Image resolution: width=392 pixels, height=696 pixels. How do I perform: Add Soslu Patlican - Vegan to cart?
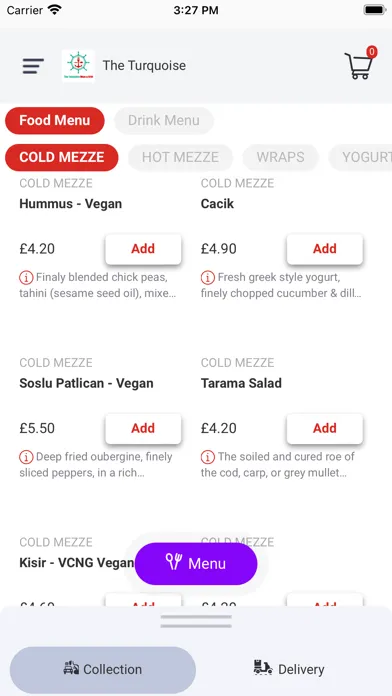pos(143,428)
